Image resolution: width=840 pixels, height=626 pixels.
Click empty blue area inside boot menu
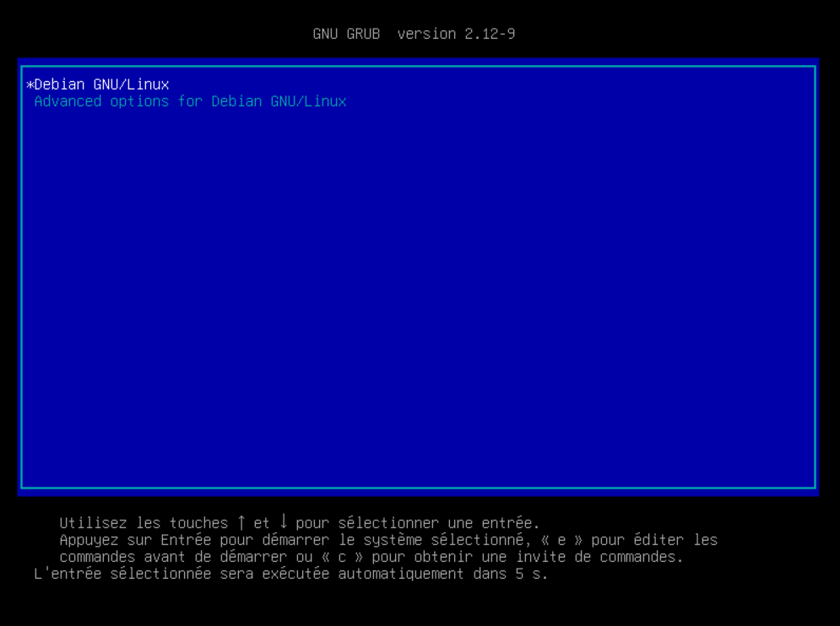coord(418,295)
